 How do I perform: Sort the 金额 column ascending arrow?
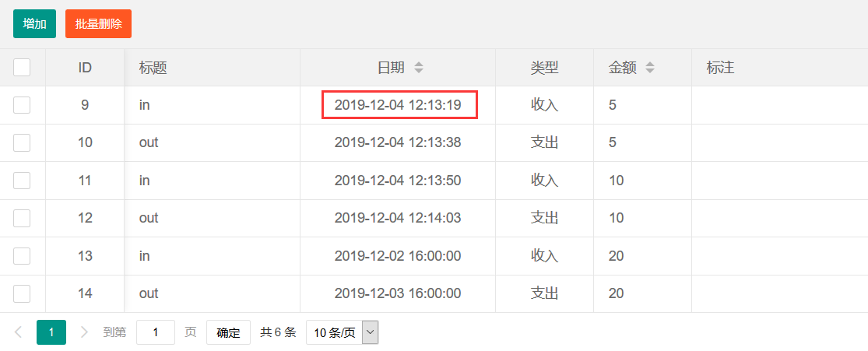coord(650,64)
